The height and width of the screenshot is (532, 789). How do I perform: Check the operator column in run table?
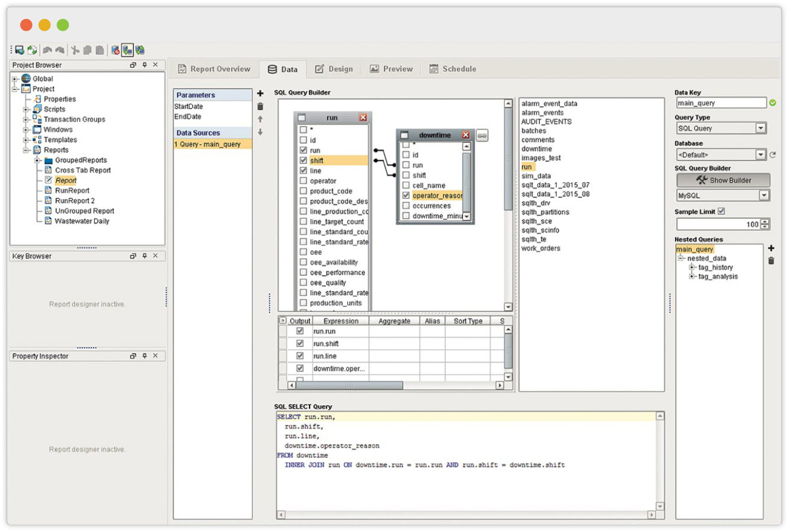point(304,181)
